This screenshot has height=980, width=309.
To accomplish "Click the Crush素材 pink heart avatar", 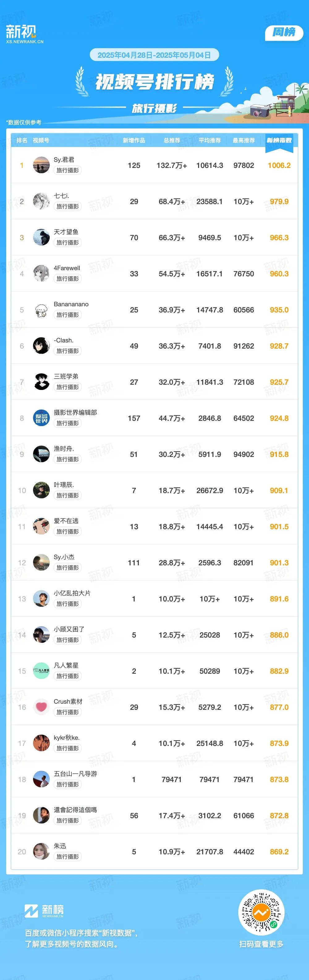I will pyautogui.click(x=41, y=707).
